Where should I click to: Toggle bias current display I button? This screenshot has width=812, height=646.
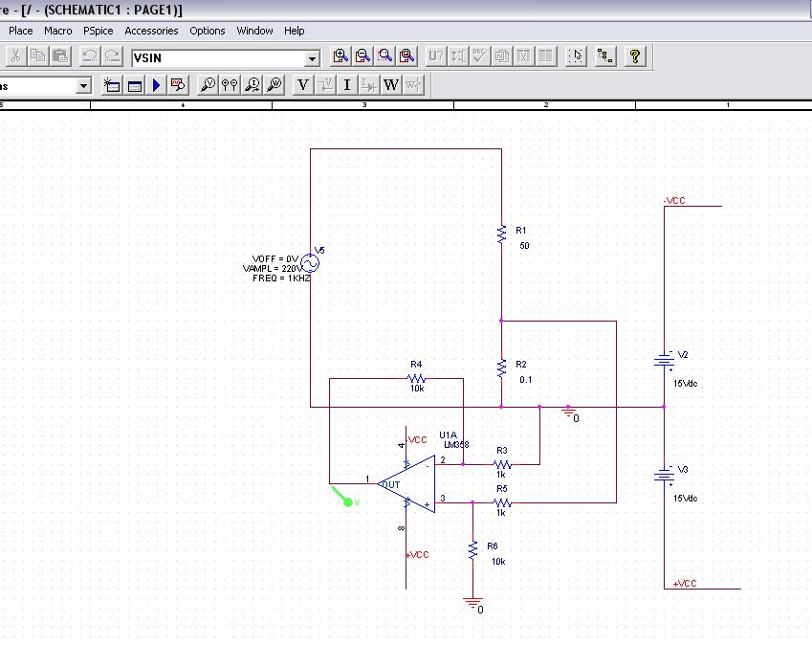coord(347,85)
